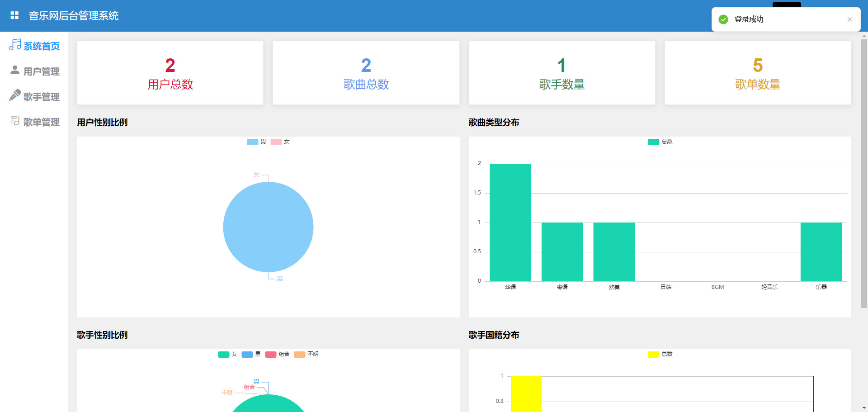This screenshot has height=412, width=868.
Task: Click the 歌手数量 card
Action: (562, 73)
